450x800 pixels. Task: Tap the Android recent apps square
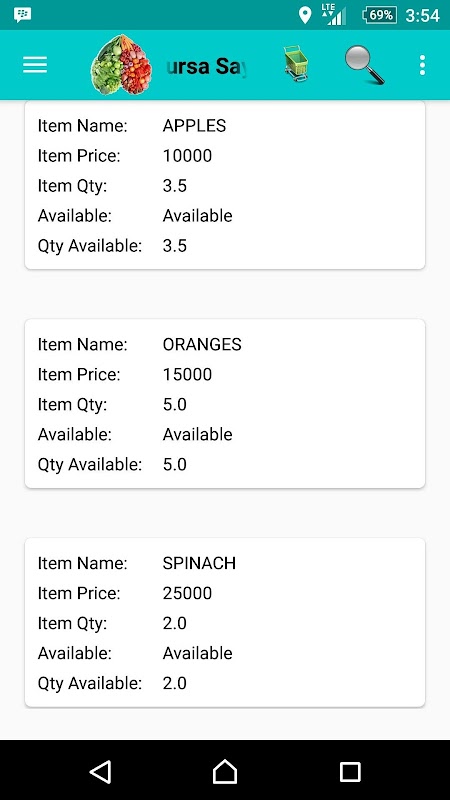[x=350, y=772]
